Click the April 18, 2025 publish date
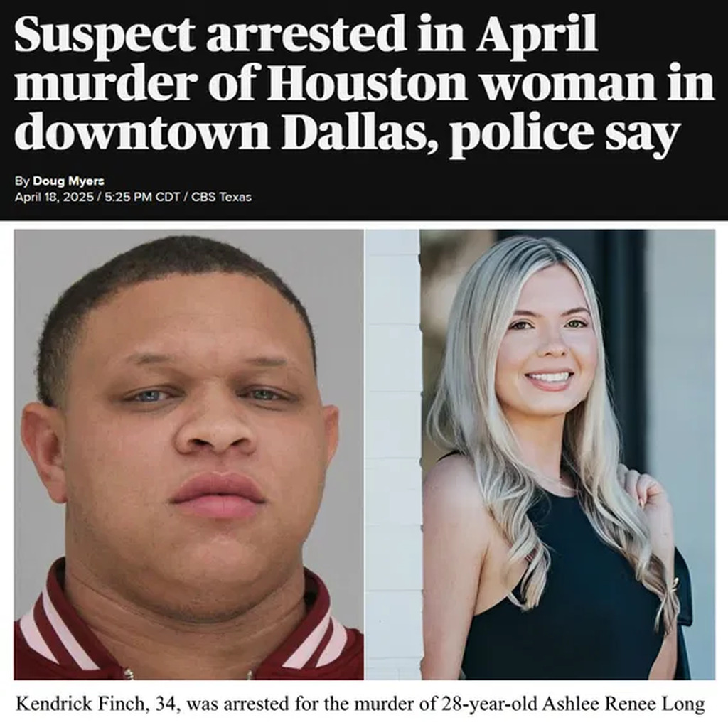This screenshot has height=725, width=728. click(54, 198)
